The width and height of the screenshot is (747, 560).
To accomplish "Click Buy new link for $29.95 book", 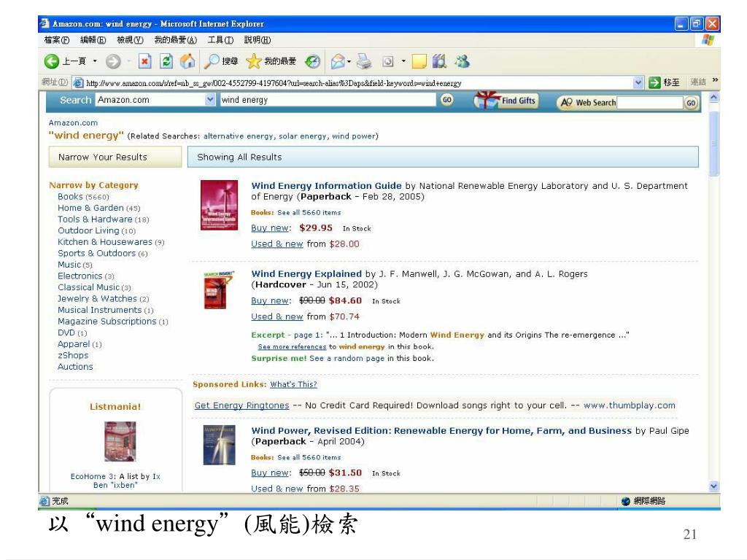I will click(x=270, y=228).
